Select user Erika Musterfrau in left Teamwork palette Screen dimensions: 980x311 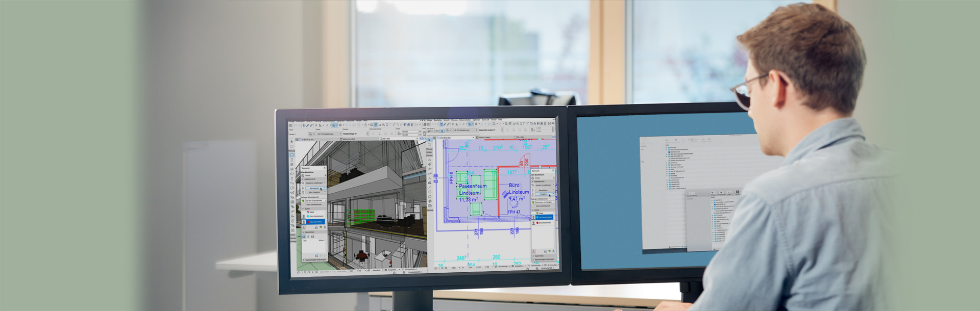[313, 222]
